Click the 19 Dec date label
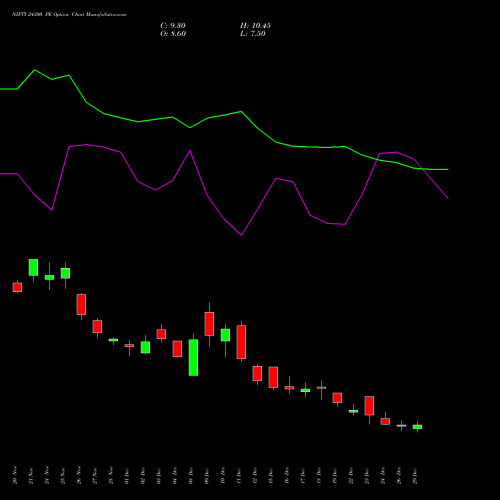This screenshot has height=500, width=500. click(x=335, y=475)
